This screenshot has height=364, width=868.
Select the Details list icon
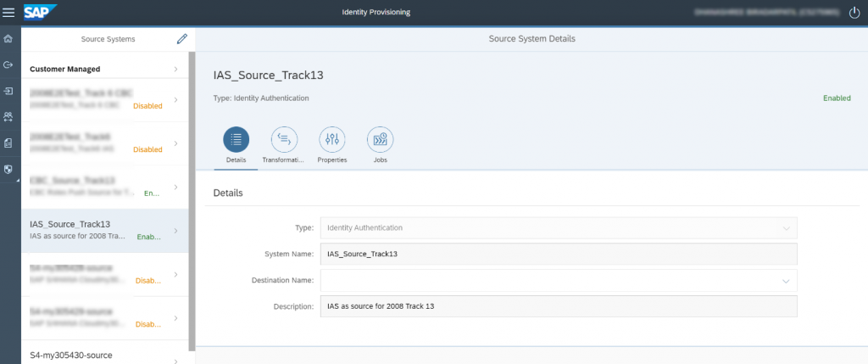coord(236,140)
